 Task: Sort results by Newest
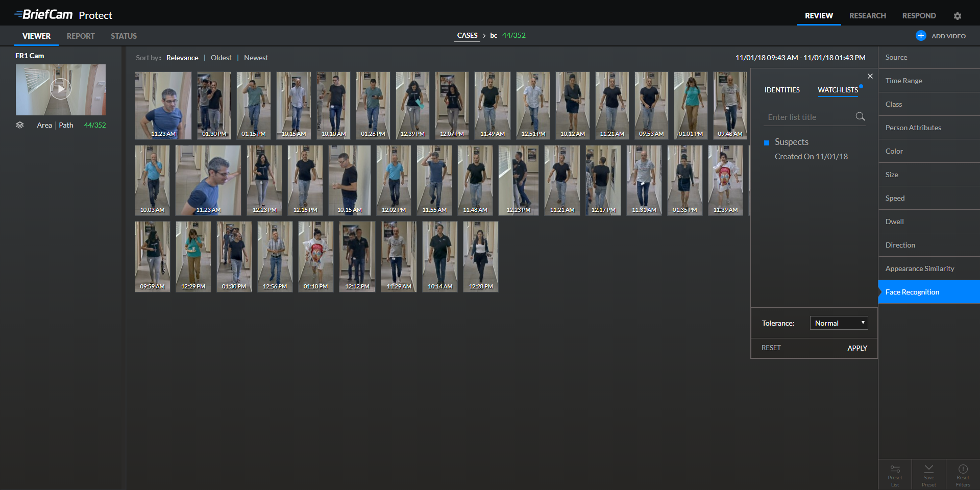point(256,58)
